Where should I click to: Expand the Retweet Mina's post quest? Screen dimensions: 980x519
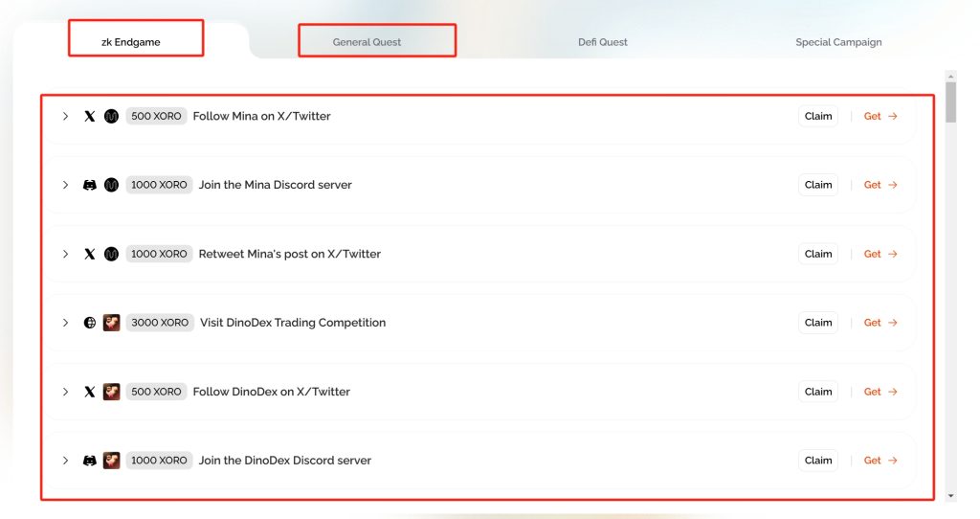[x=65, y=254]
